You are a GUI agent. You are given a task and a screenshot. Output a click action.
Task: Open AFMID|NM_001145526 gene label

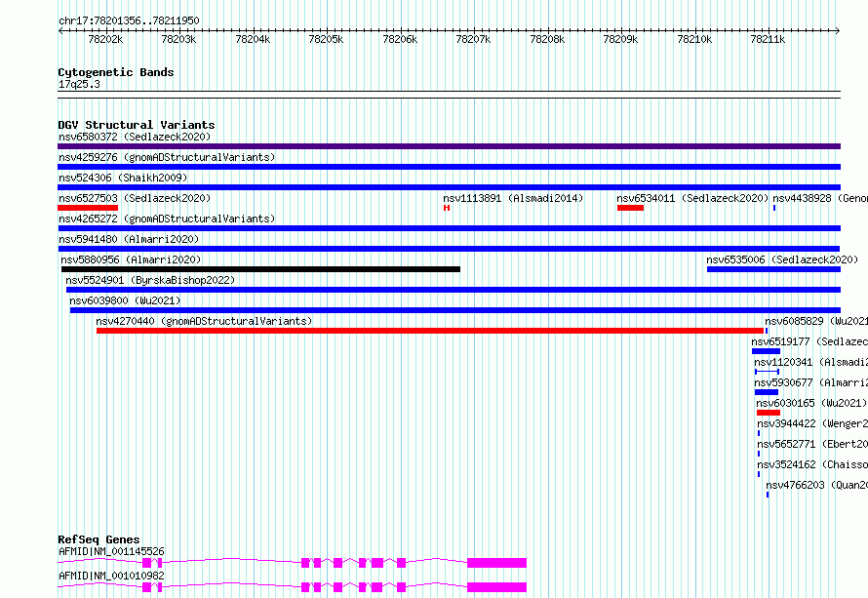click(111, 551)
